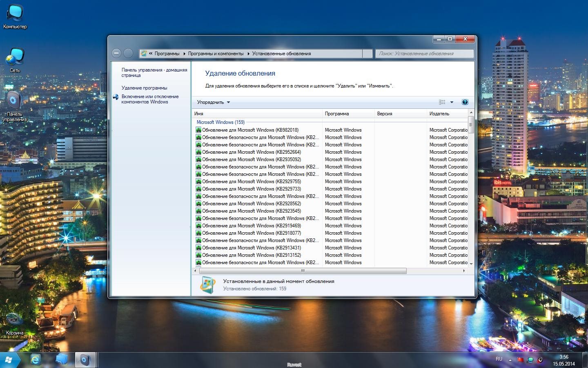Select update KB2952664
588x368 pixels.
pos(251,152)
